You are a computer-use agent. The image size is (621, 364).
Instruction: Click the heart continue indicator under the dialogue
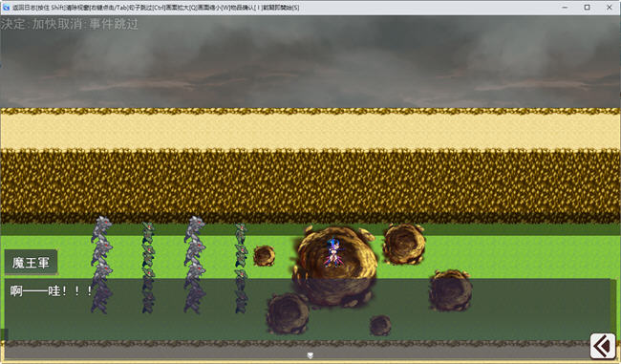[x=310, y=355]
